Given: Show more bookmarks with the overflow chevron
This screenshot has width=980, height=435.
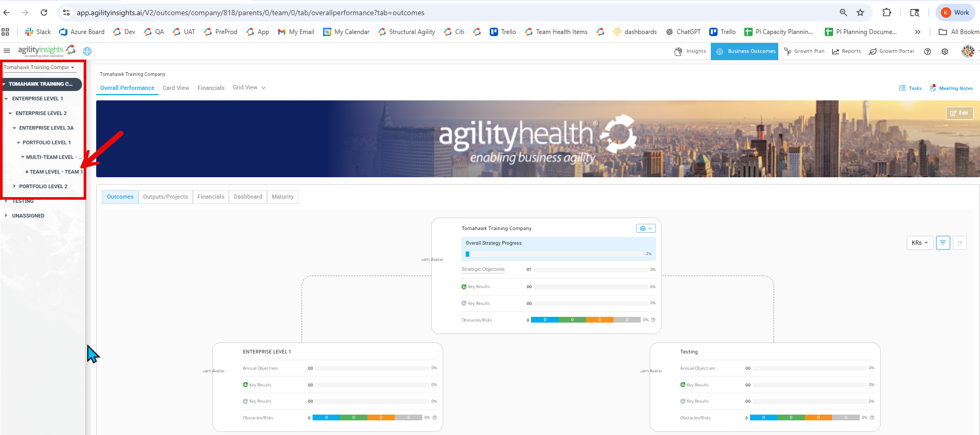Looking at the screenshot, I should (917, 32).
